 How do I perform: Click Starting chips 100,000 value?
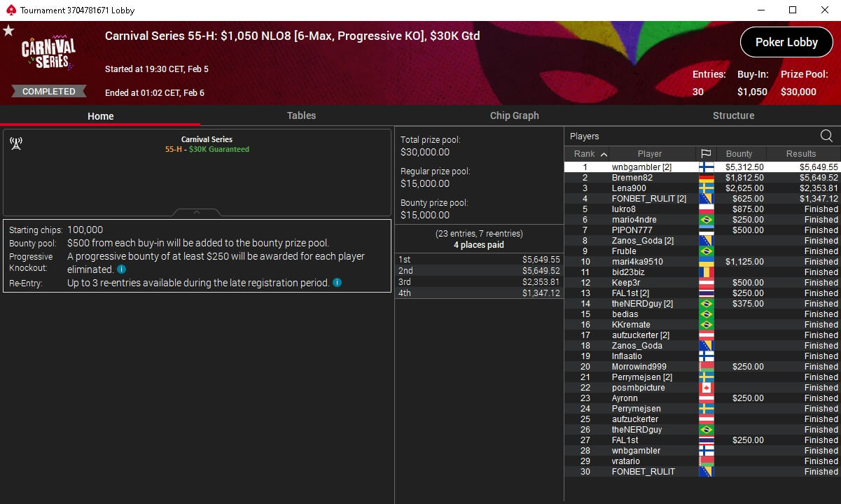click(x=85, y=230)
